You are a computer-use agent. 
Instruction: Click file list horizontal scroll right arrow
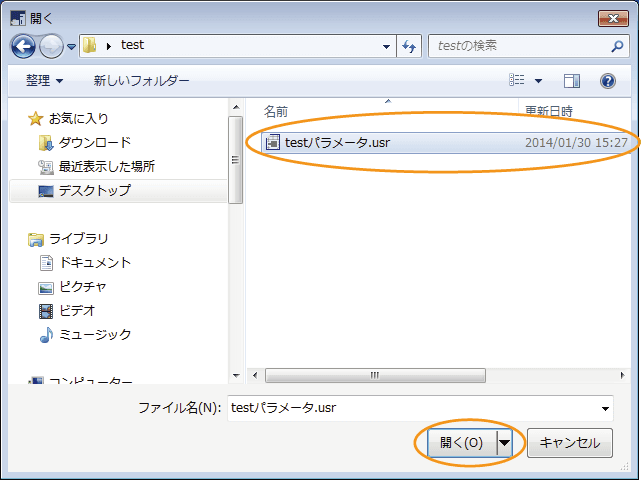click(x=622, y=375)
